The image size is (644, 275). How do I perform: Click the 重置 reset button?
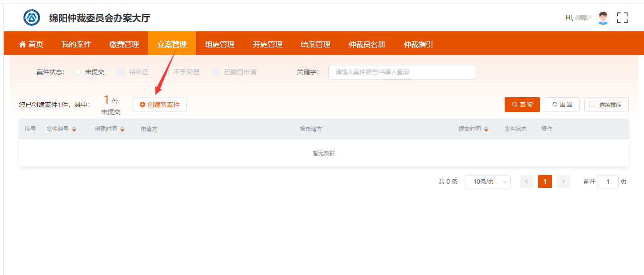point(562,105)
